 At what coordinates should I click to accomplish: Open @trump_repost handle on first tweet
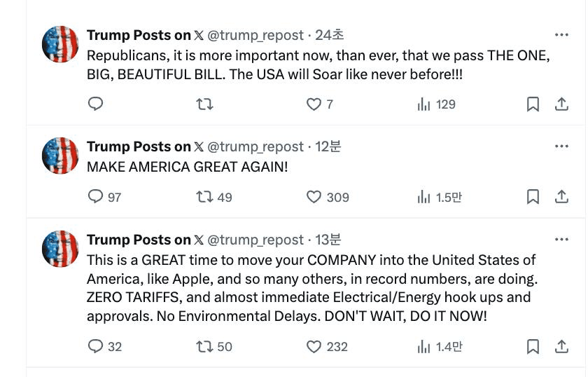point(255,35)
